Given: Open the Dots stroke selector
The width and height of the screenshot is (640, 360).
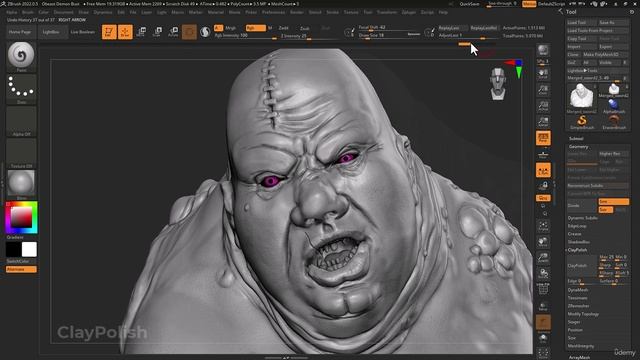Looking at the screenshot, I should pos(21,89).
